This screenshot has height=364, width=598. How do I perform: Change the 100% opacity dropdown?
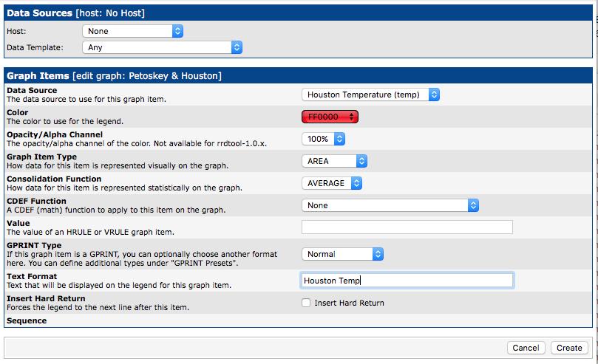[323, 139]
